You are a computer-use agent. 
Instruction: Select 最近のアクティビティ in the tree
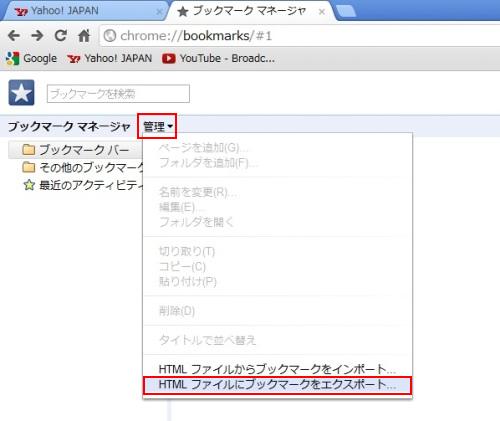click(83, 185)
